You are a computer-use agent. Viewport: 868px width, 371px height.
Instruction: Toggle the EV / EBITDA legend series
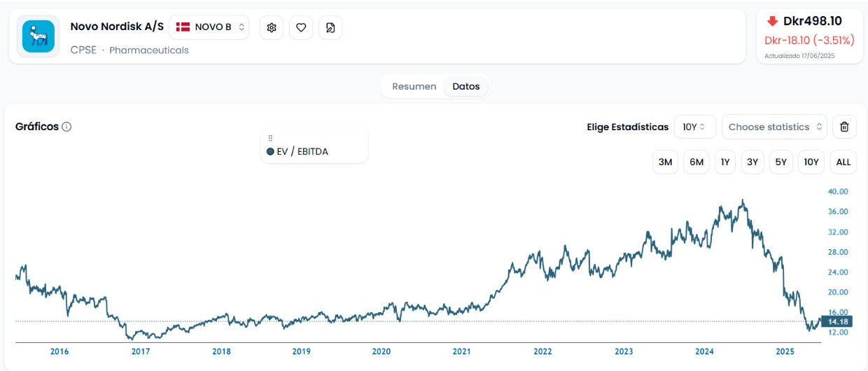pyautogui.click(x=297, y=151)
